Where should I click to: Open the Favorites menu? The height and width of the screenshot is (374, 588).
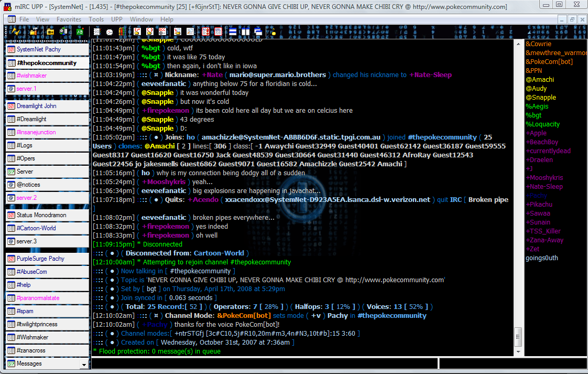pos(69,19)
